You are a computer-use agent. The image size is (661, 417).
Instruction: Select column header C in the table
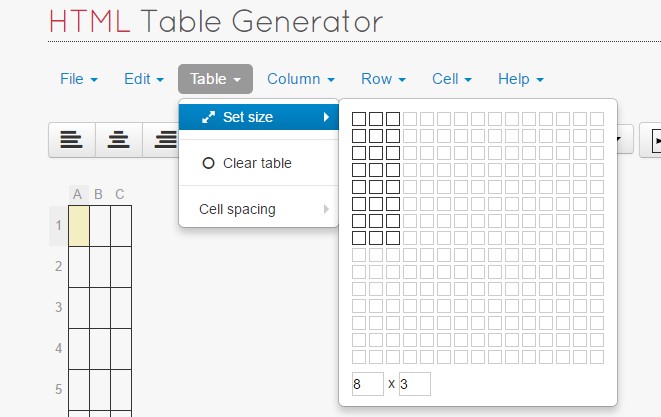point(120,194)
